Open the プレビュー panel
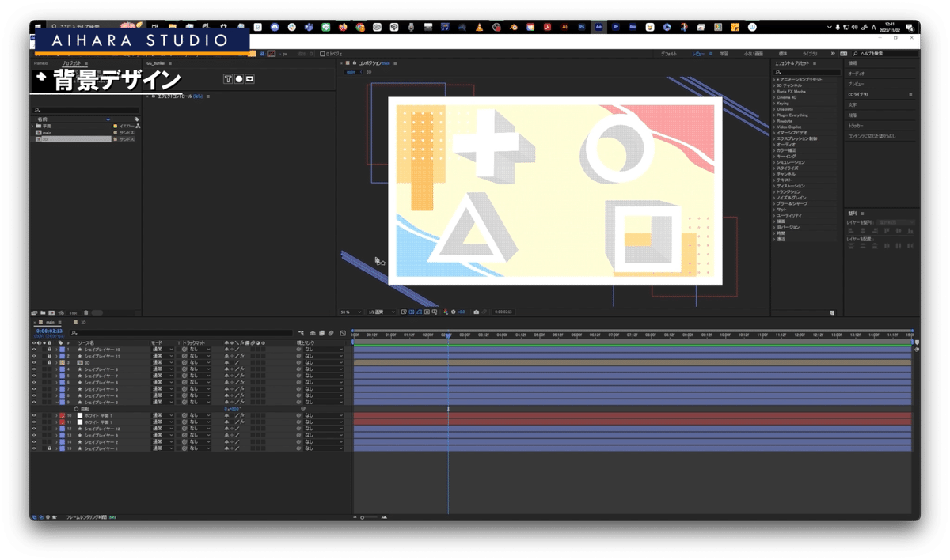Image resolution: width=950 pixels, height=560 pixels. (856, 84)
